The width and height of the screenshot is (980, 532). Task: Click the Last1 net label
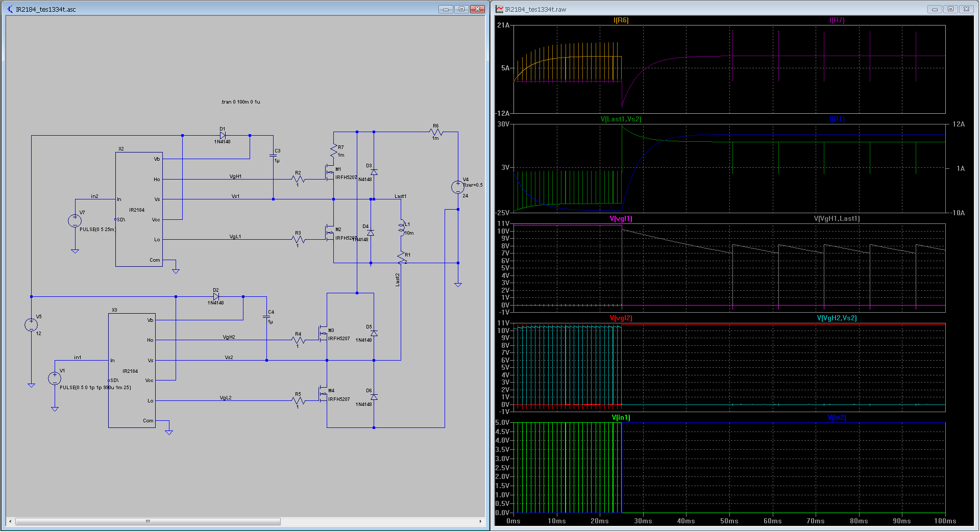tap(400, 196)
